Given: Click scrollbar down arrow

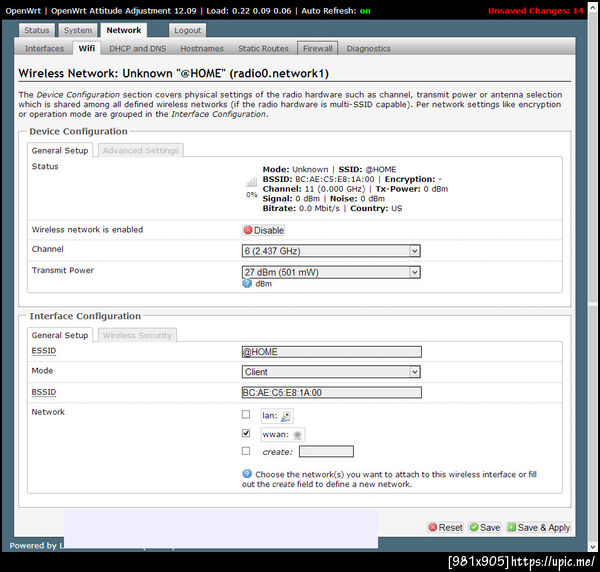Looking at the screenshot, I should [x=593, y=547].
